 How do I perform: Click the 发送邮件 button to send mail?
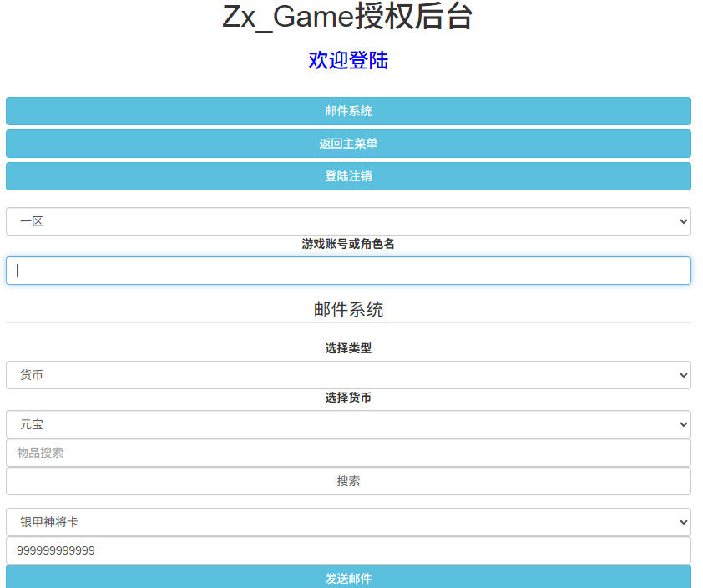tap(347, 578)
